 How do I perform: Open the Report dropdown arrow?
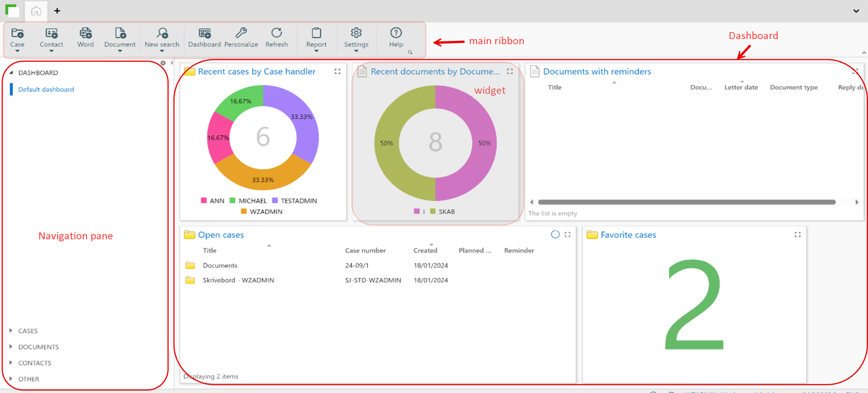[x=316, y=51]
